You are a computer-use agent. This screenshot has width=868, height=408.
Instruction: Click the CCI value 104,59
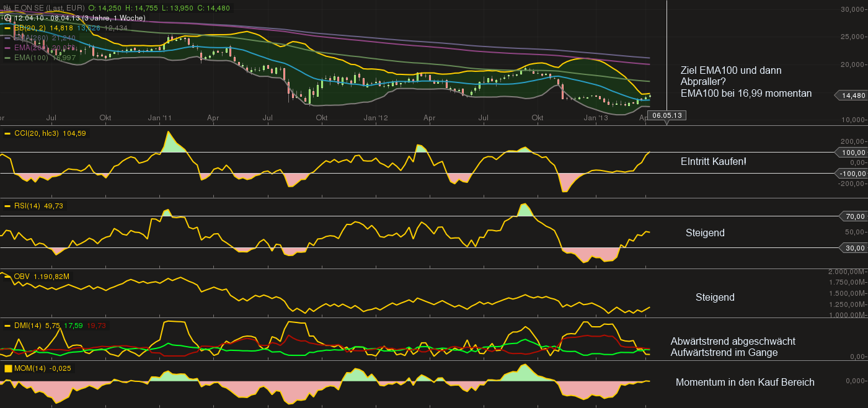click(74, 133)
